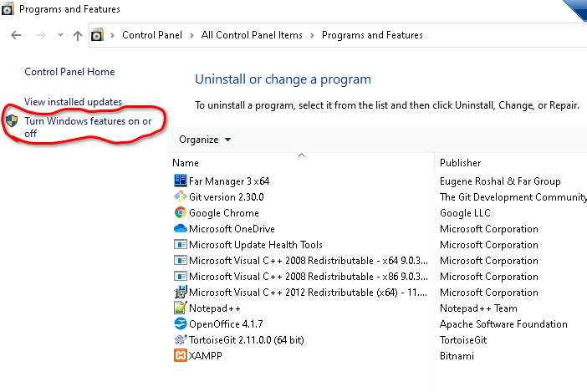The width and height of the screenshot is (587, 392).
Task: Click publisher Notepad++ Team
Action: (x=478, y=308)
